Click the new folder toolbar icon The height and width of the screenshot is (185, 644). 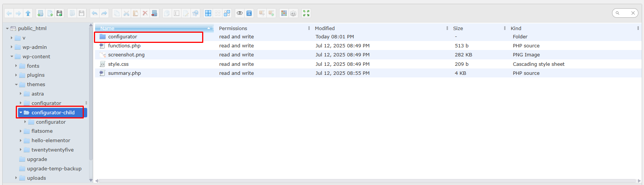point(41,13)
